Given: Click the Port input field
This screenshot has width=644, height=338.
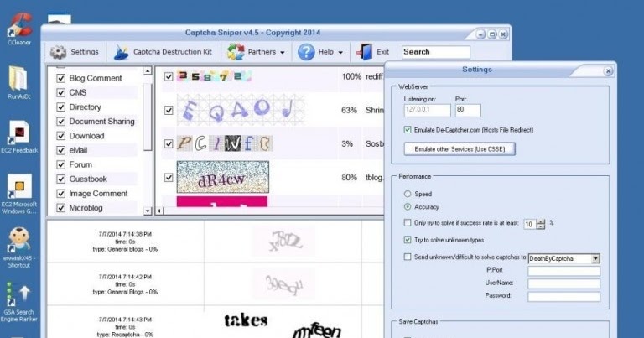Looking at the screenshot, I should (468, 110).
